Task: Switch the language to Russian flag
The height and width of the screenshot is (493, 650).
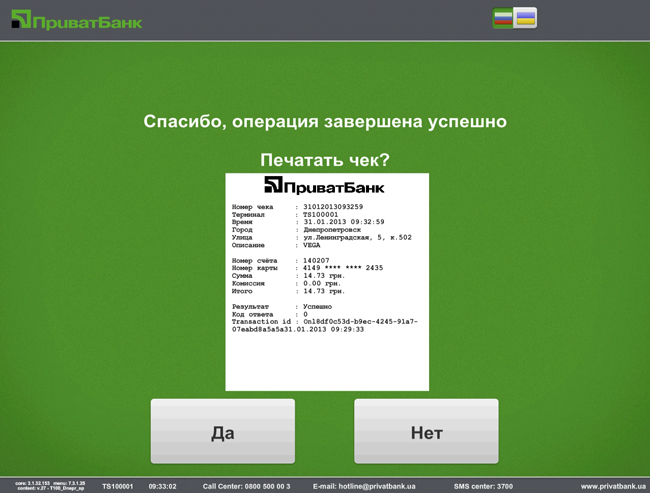Action: (503, 18)
